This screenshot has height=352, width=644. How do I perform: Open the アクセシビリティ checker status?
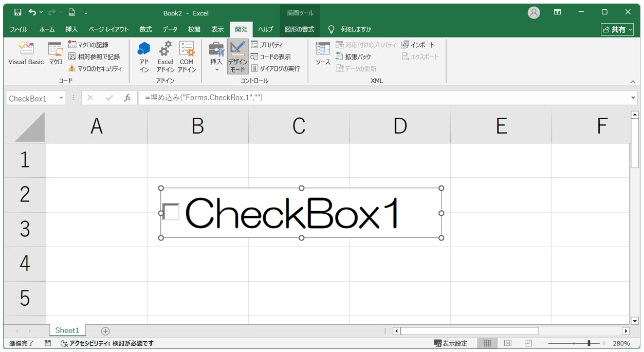[x=107, y=343]
